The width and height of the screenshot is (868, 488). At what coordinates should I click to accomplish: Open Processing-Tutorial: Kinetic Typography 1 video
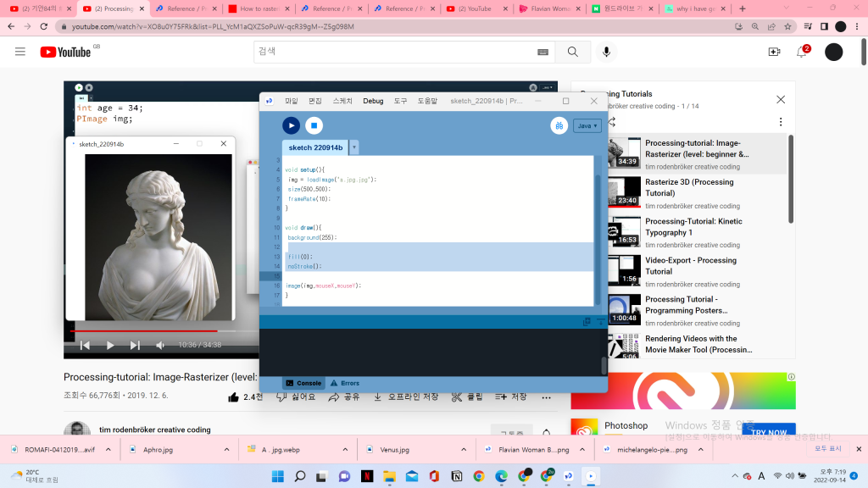point(693,227)
